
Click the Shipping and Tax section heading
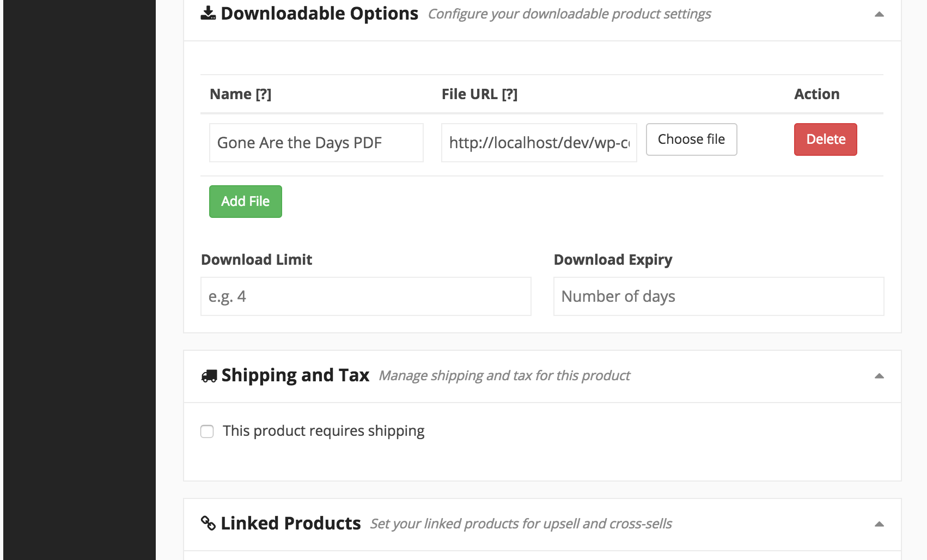[296, 375]
